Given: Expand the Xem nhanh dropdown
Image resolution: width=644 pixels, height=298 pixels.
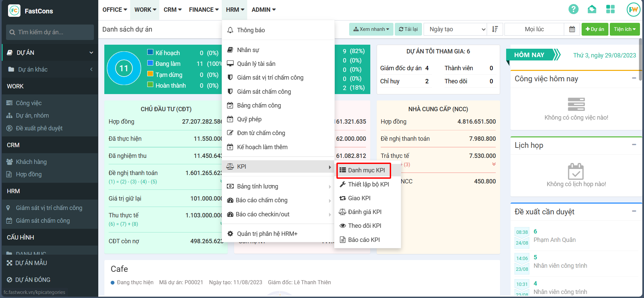Looking at the screenshot, I should pos(371,29).
